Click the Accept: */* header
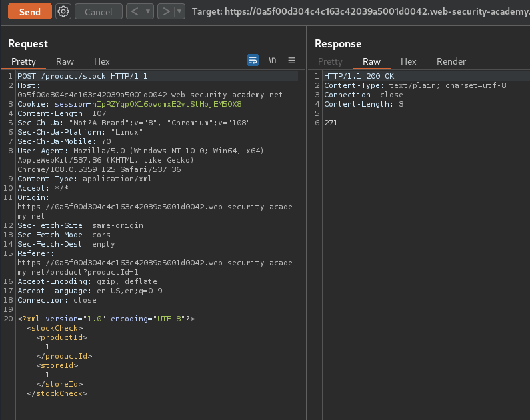 [x=43, y=188]
